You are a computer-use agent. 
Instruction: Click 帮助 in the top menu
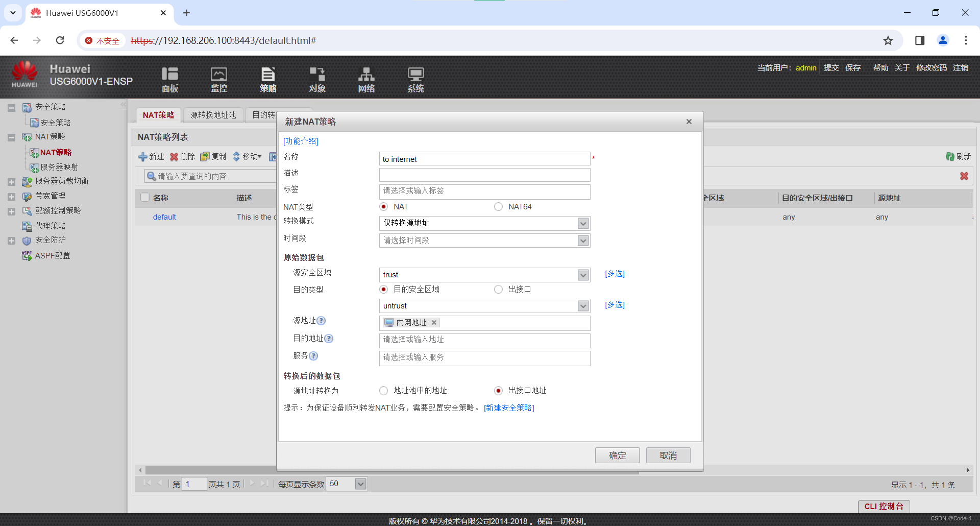(880, 68)
